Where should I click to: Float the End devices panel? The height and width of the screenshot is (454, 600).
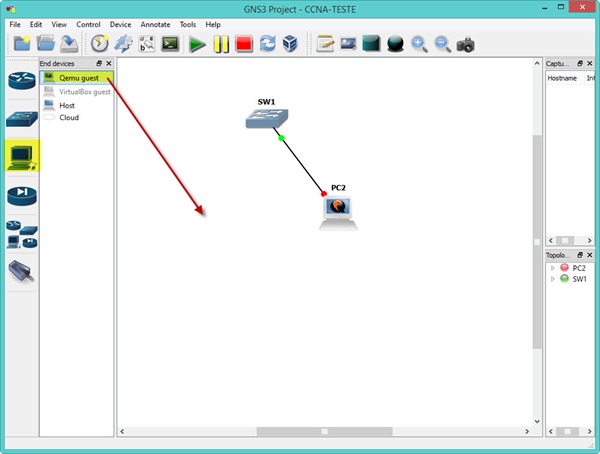(x=99, y=64)
